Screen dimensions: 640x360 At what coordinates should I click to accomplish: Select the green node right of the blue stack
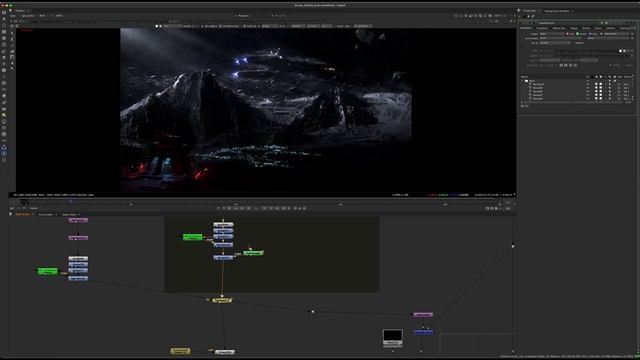(x=253, y=253)
